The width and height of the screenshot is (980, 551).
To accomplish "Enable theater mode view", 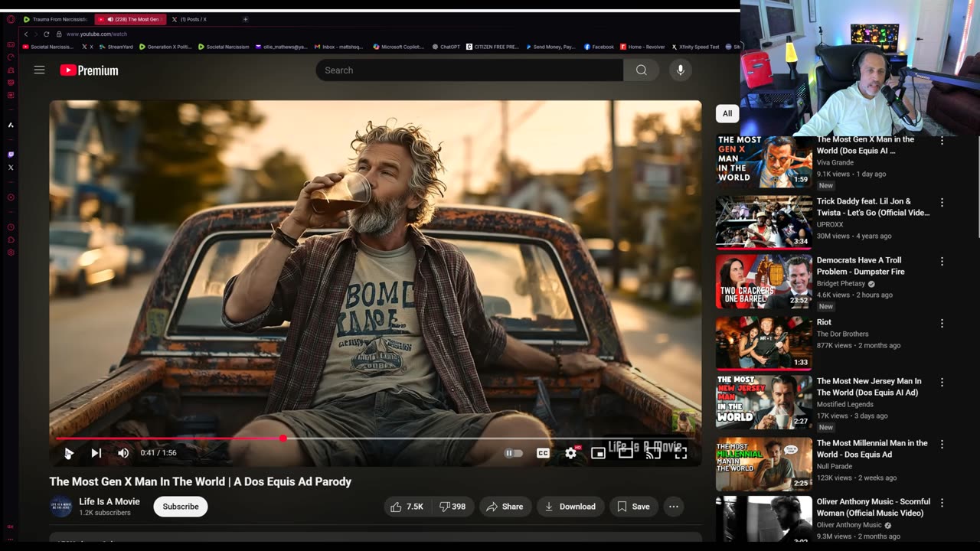I will [626, 453].
